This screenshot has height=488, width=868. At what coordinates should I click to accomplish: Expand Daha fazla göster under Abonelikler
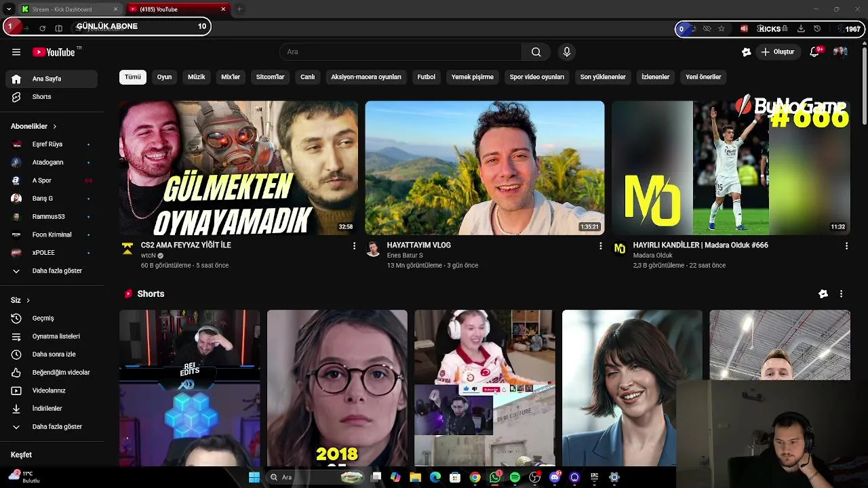click(x=52, y=271)
